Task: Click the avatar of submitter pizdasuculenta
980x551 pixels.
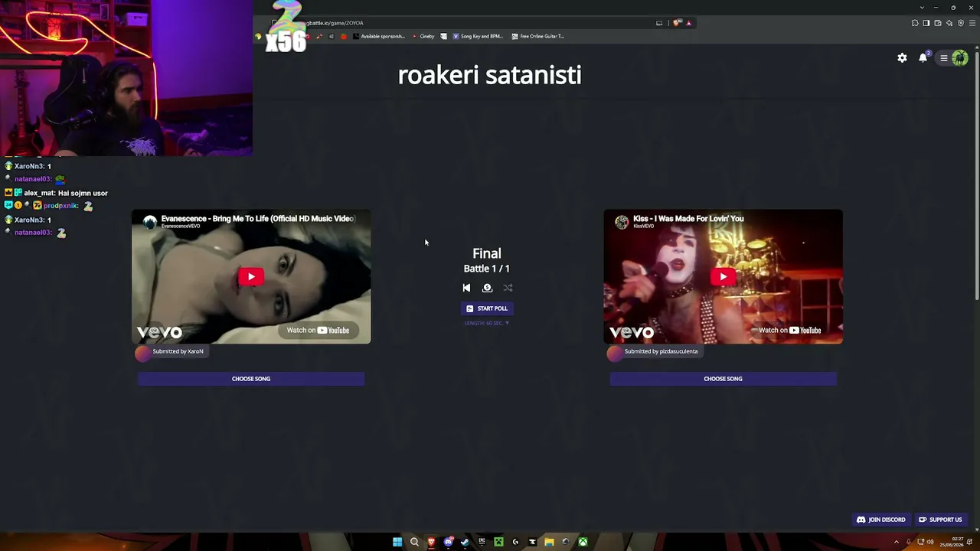Action: pos(614,352)
